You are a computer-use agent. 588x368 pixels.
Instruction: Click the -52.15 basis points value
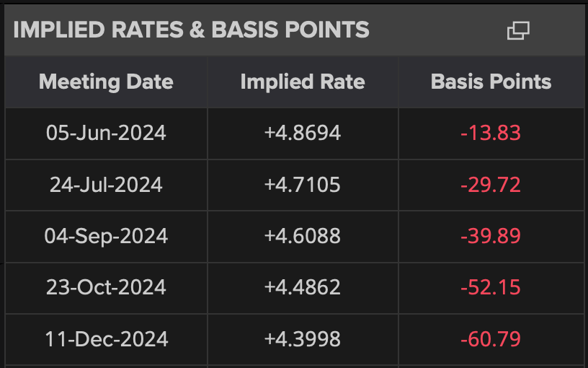tap(491, 287)
